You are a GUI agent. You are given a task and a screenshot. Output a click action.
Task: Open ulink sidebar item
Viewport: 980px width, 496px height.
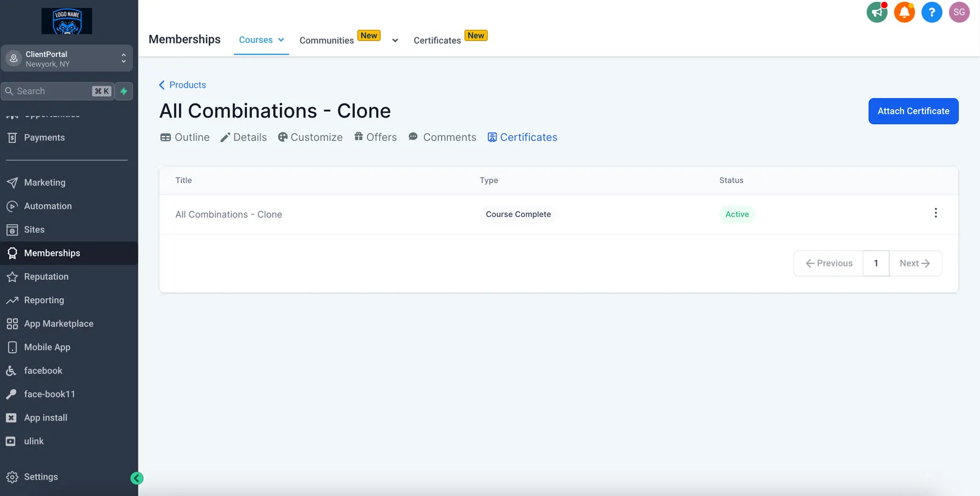[x=69, y=442]
